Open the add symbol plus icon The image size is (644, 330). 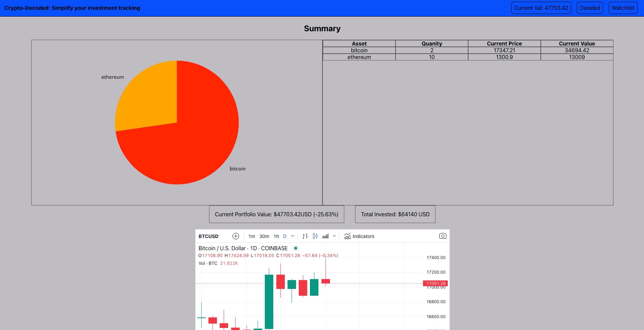[x=236, y=236]
